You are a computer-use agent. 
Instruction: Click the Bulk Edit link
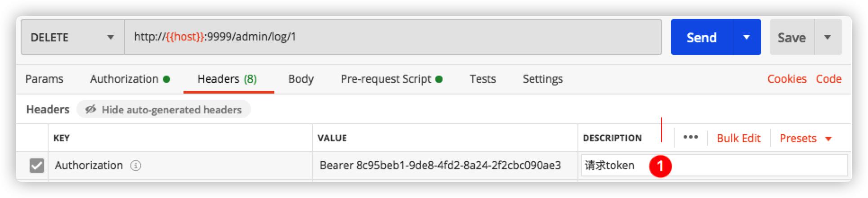738,138
